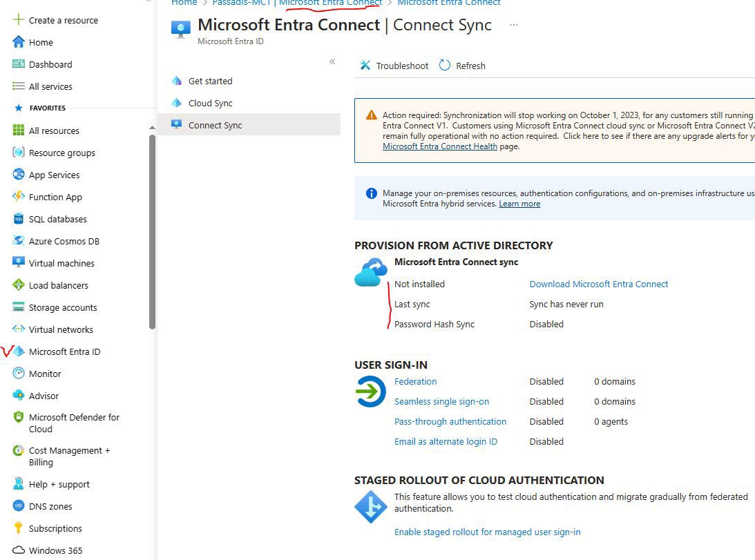This screenshot has width=755, height=560.
Task: Collapse the Connect Sync navigation pane
Action: click(332, 62)
